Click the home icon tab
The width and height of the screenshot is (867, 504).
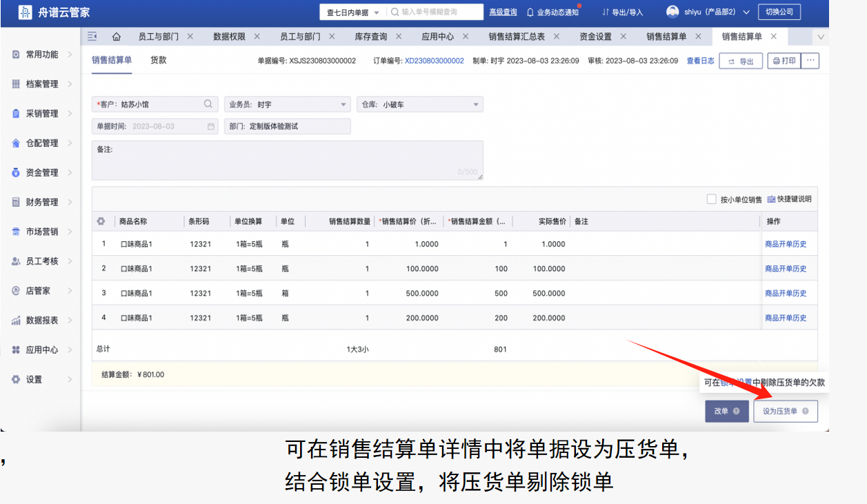coord(117,37)
